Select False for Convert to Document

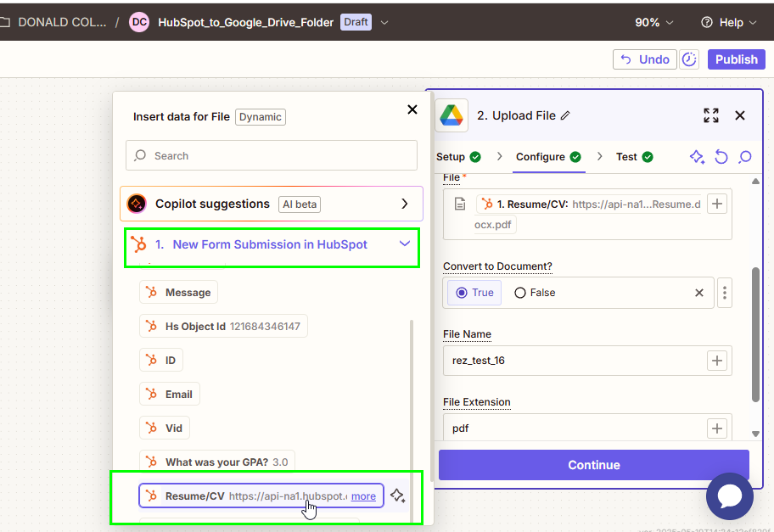pos(535,293)
